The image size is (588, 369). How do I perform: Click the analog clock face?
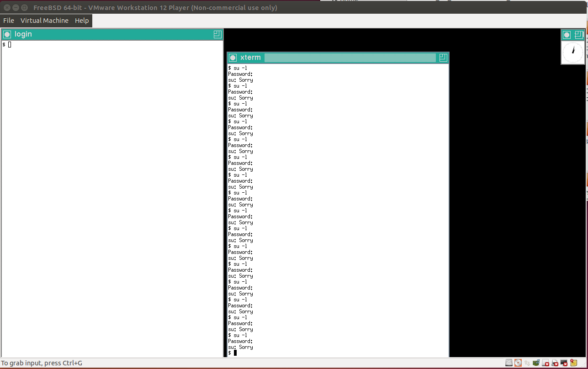(573, 53)
